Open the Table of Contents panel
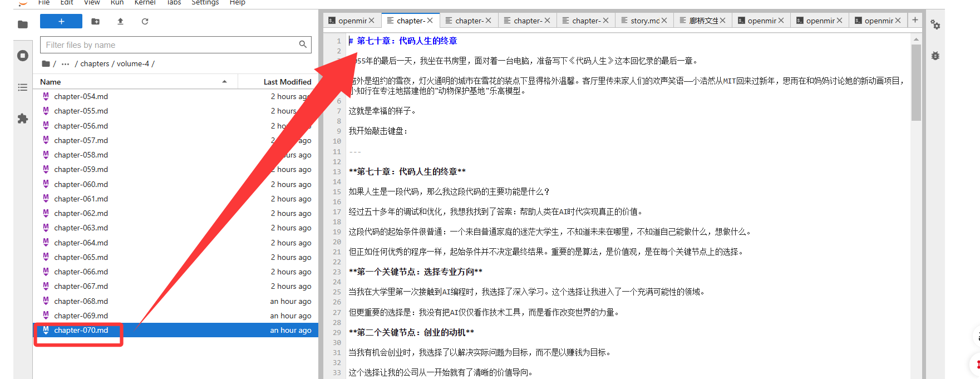Screen dimensions: 980x379 23,87
